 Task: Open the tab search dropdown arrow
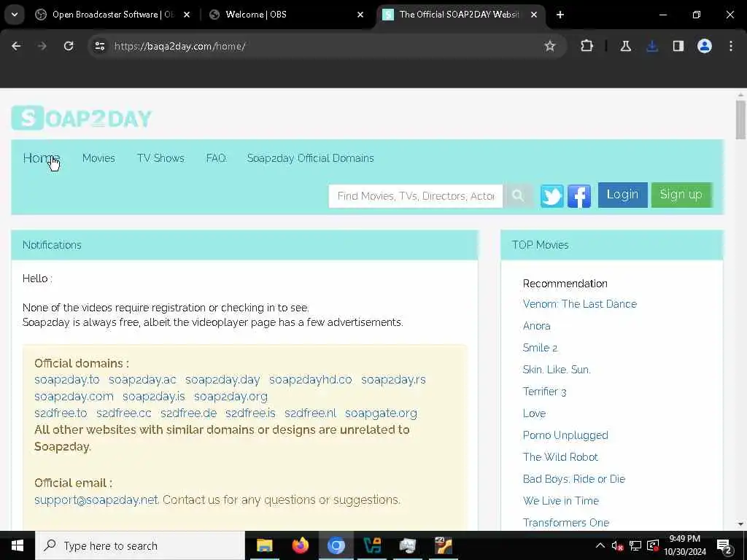click(x=15, y=15)
